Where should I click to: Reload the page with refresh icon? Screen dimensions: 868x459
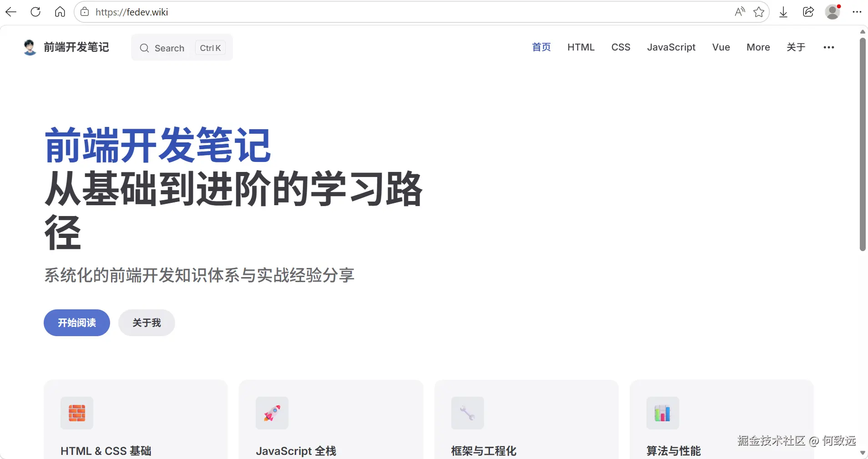coord(35,12)
